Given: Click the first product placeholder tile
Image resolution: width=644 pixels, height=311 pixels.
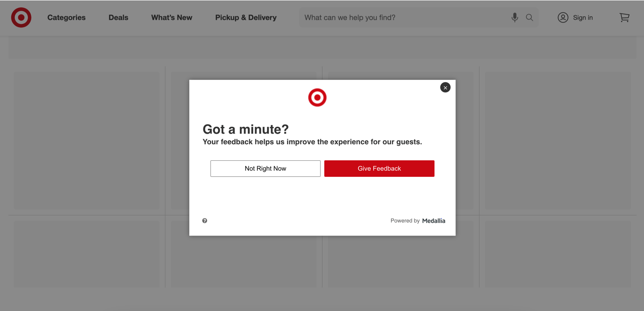Looking at the screenshot, I should 86,140.
